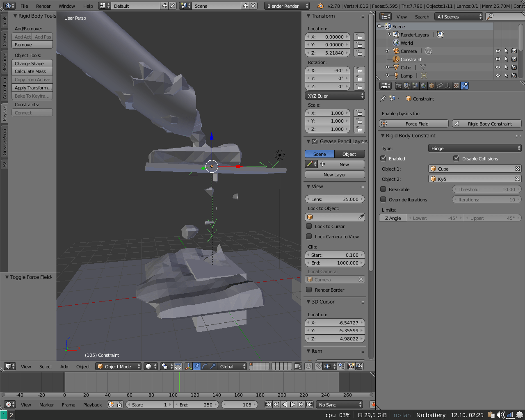This screenshot has width=525, height=420.
Task: Hide the Cube object using its eye toggle
Action: pyautogui.click(x=498, y=67)
